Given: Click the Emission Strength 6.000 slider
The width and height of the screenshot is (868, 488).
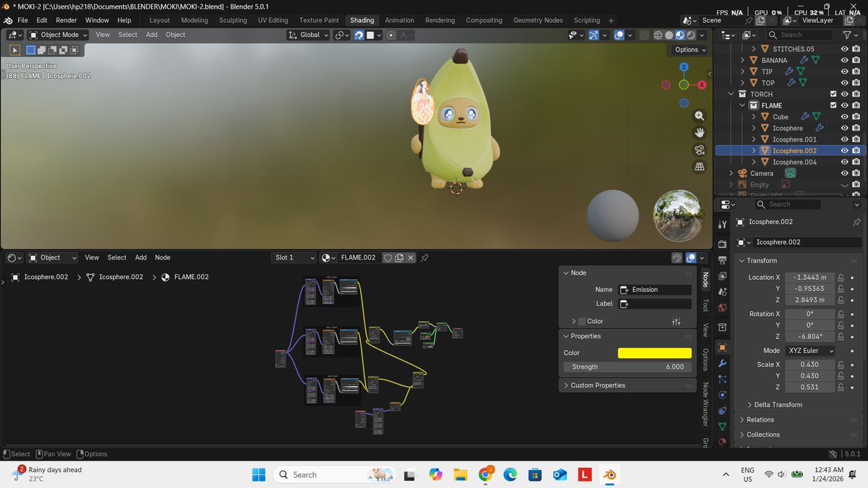Looking at the screenshot, I should (x=628, y=367).
